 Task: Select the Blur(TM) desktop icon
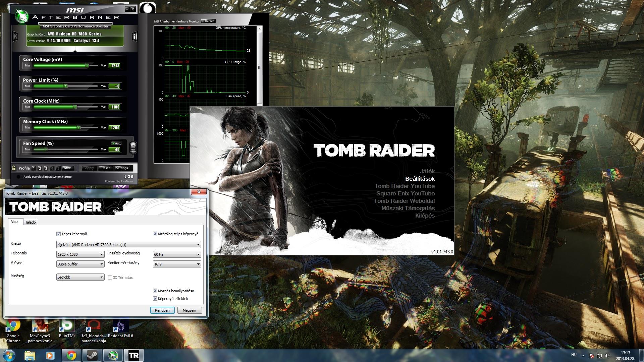click(67, 329)
